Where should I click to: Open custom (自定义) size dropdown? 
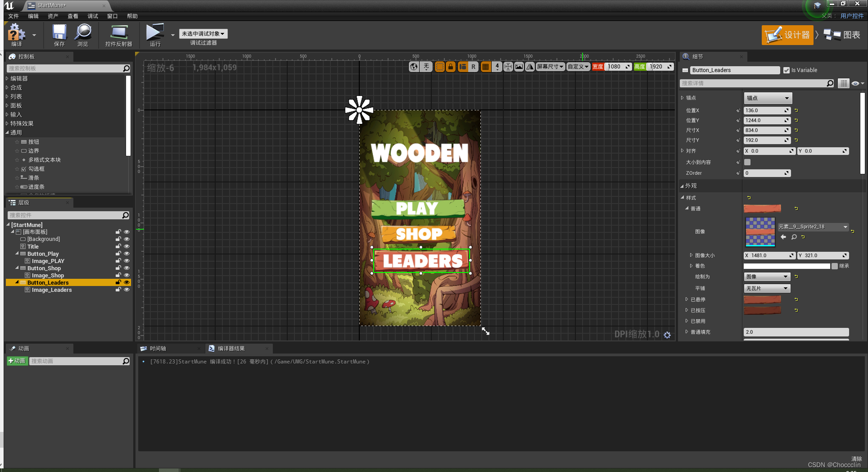(x=579, y=67)
